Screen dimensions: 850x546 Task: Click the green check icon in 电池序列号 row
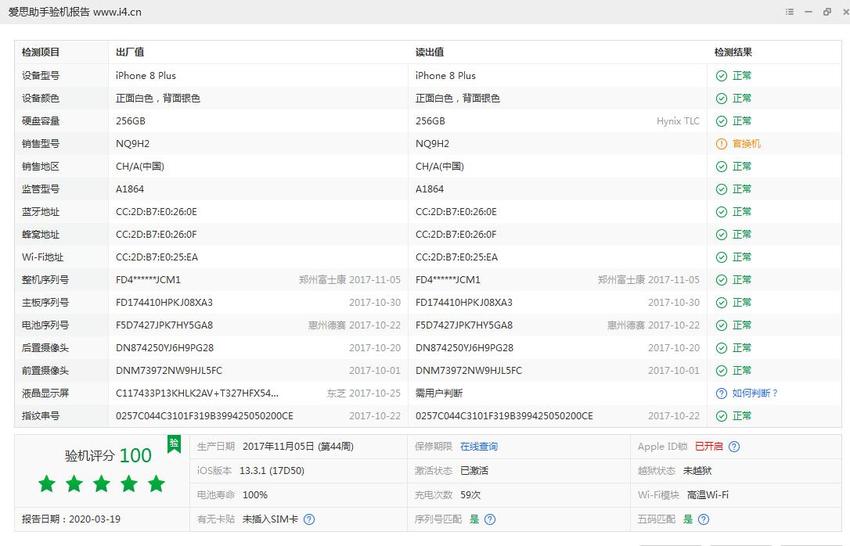pos(721,325)
